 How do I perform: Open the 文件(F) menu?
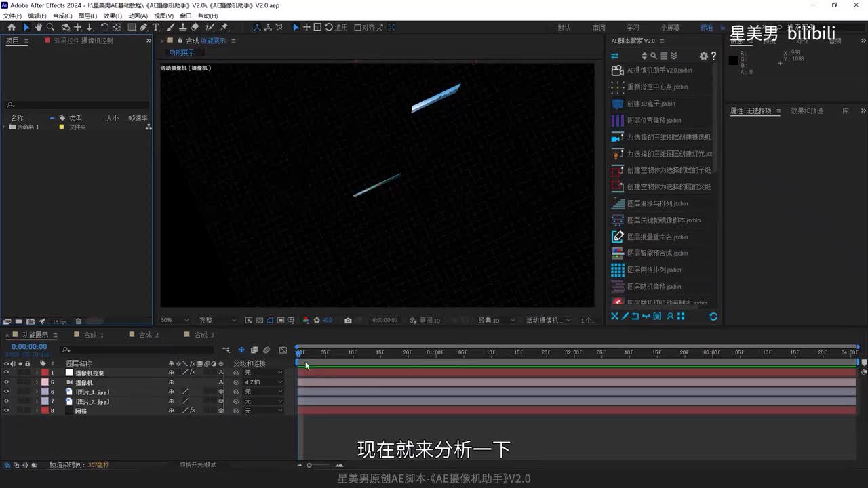(13, 16)
